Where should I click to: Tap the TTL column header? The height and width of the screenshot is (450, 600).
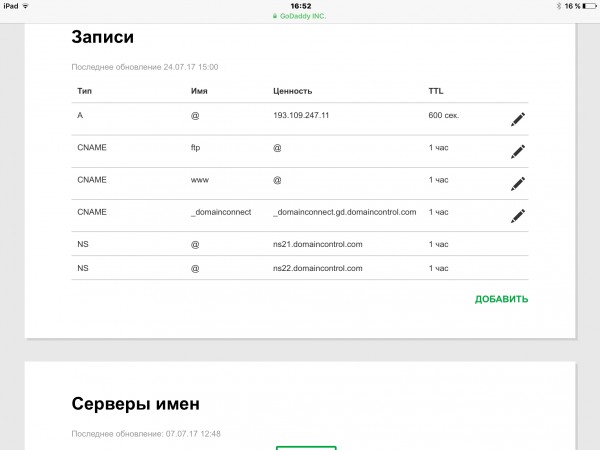435,91
